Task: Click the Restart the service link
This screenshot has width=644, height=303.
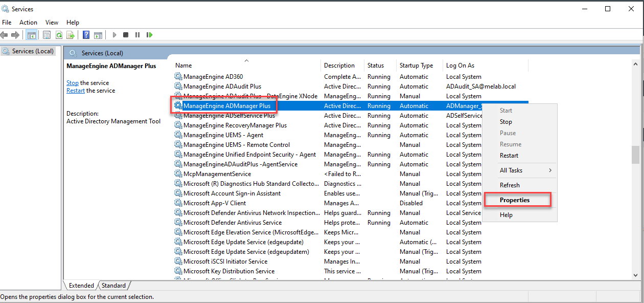Action: point(76,91)
